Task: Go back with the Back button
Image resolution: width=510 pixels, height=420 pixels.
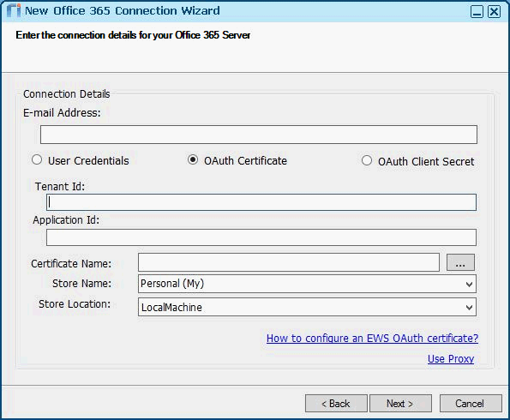Action: pos(336,404)
